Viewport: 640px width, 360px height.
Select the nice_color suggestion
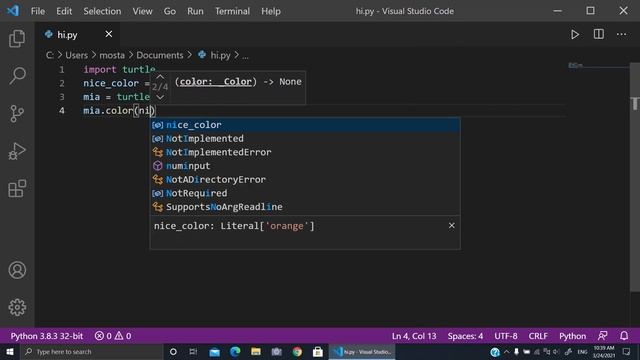tap(305, 125)
